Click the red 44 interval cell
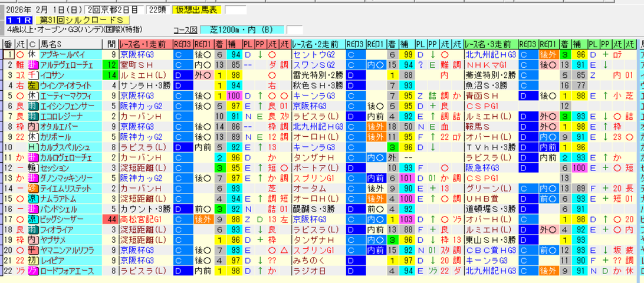The width and height of the screenshot is (644, 283). [110, 219]
